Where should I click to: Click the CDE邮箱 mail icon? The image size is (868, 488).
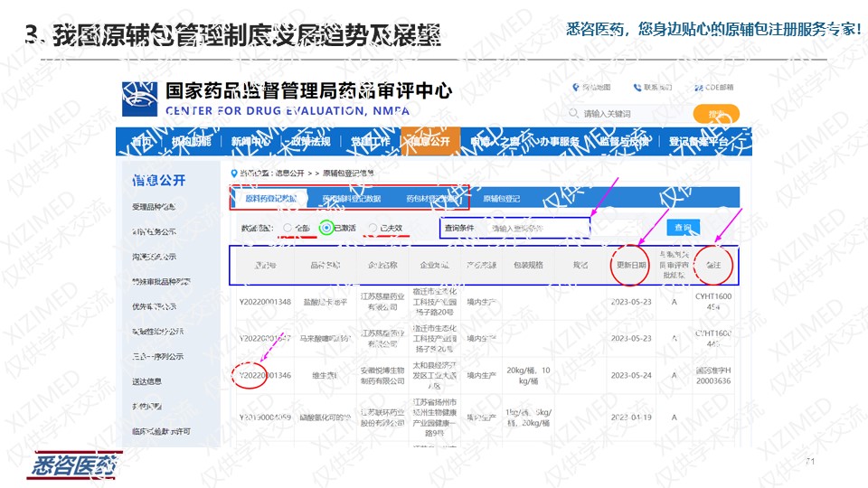pyautogui.click(x=697, y=88)
